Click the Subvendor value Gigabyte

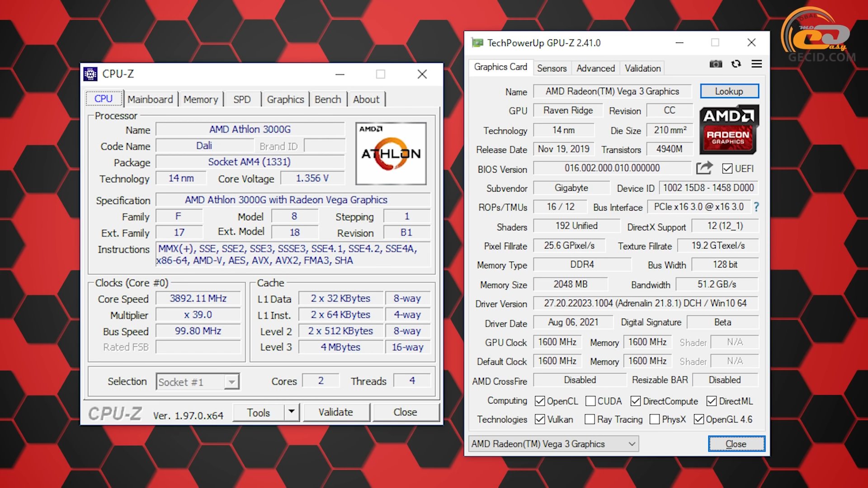(571, 188)
